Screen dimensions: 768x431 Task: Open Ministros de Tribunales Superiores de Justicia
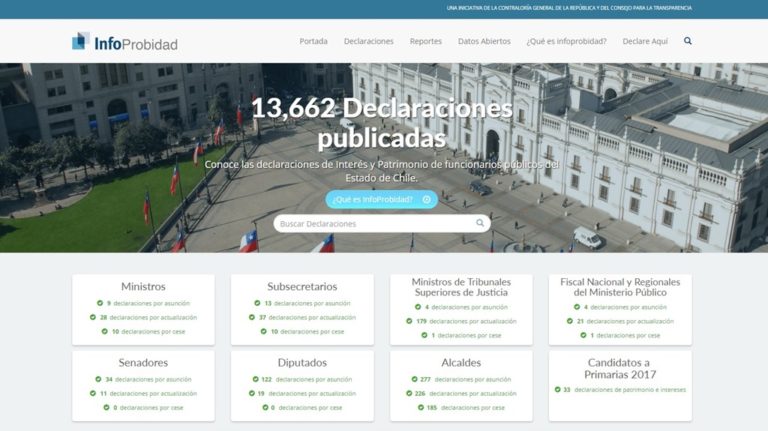click(461, 287)
